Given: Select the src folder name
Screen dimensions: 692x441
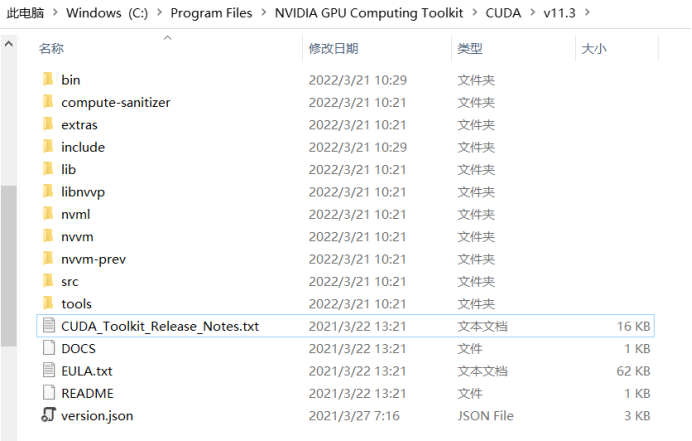Looking at the screenshot, I should [70, 282].
